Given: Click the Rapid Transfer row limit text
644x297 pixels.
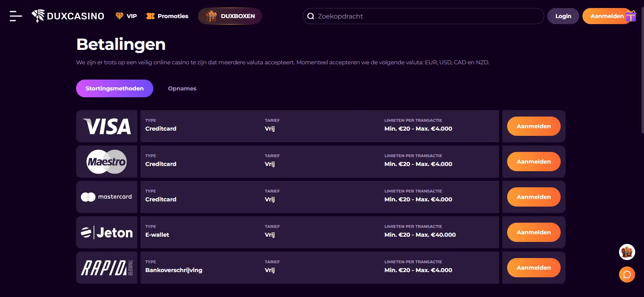Looking at the screenshot, I should point(418,270).
